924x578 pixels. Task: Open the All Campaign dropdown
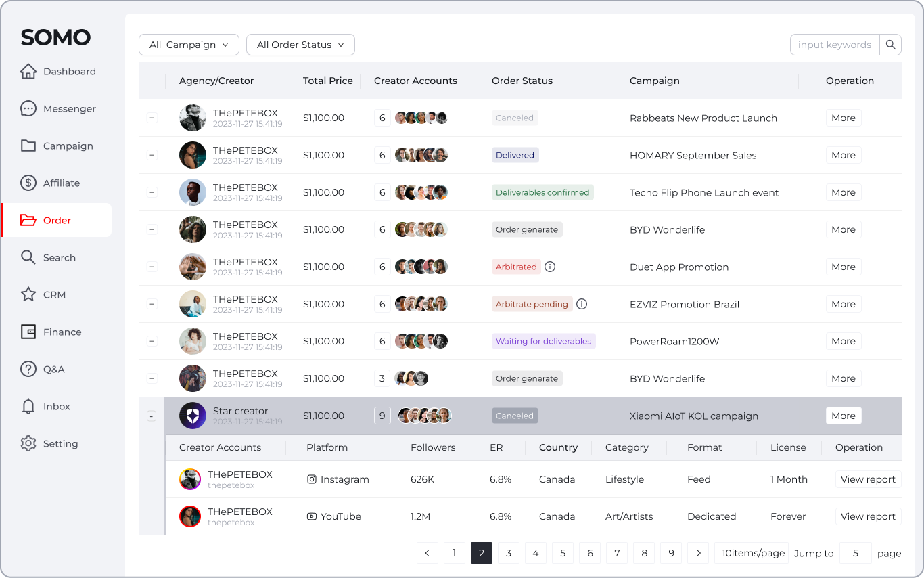(189, 45)
